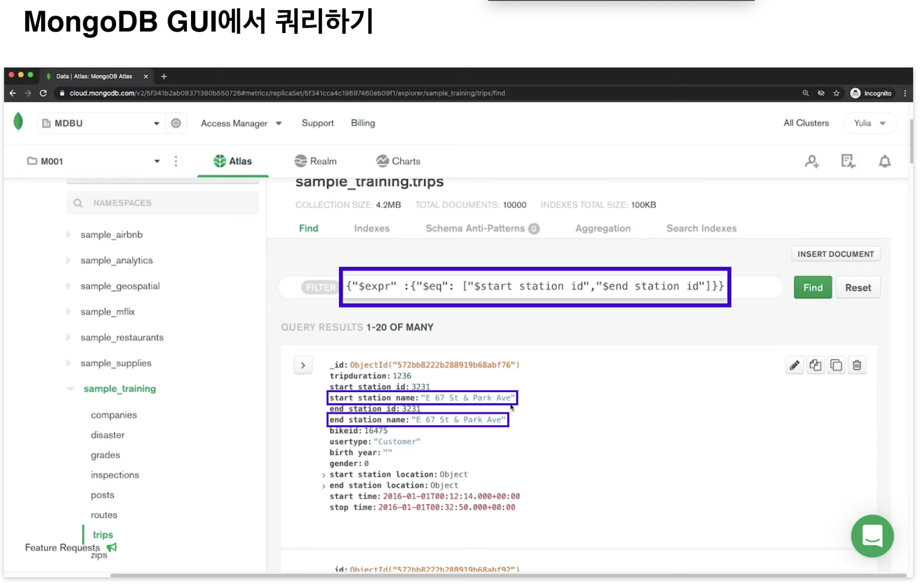Open the companies collection

tap(113, 415)
